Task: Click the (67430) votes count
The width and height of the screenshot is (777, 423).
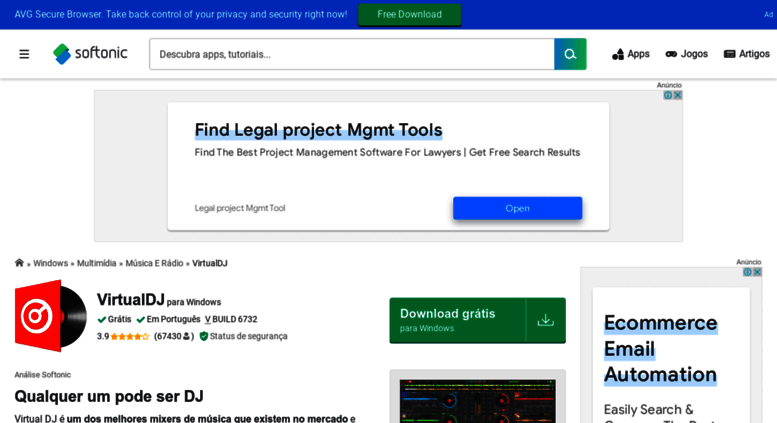Action: (x=173, y=336)
